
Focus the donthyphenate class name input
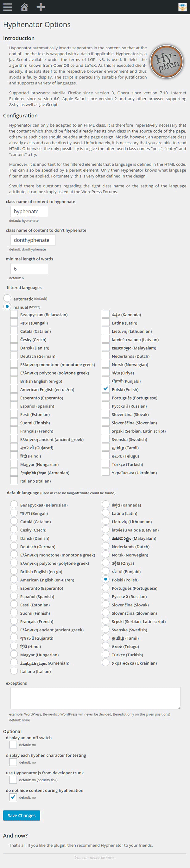click(33, 240)
